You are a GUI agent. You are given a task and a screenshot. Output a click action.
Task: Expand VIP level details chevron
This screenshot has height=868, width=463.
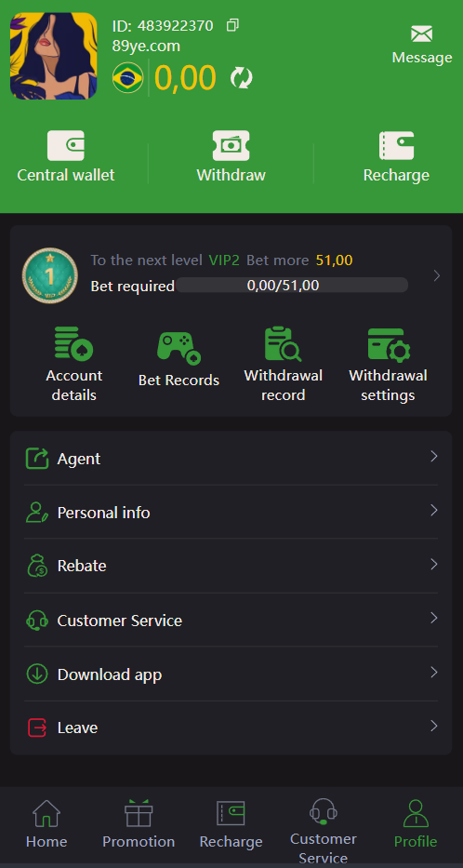436,275
